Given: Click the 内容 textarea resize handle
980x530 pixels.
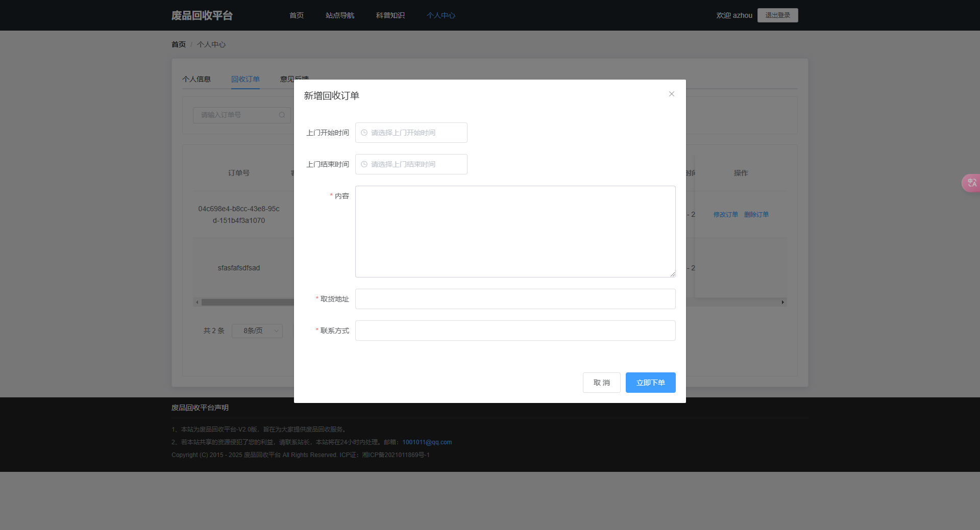Looking at the screenshot, I should pos(673,274).
